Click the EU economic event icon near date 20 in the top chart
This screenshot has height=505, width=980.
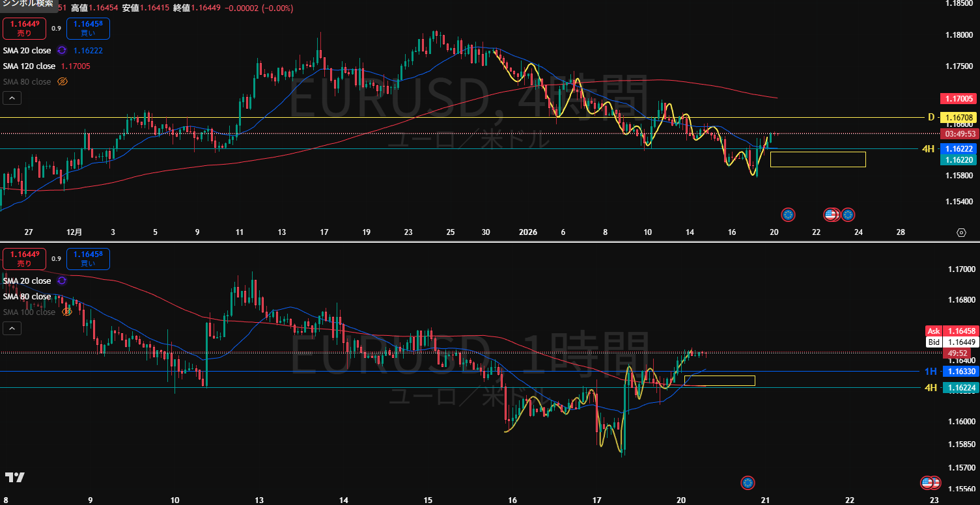[789, 214]
